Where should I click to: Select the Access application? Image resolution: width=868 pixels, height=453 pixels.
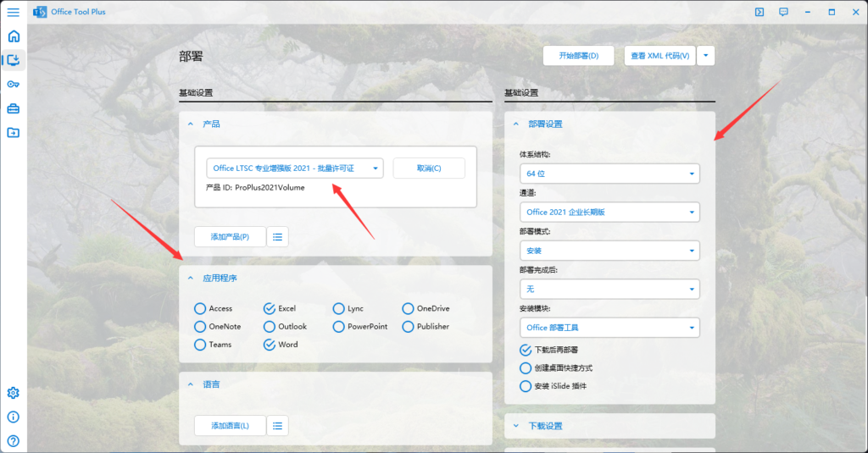(214, 309)
